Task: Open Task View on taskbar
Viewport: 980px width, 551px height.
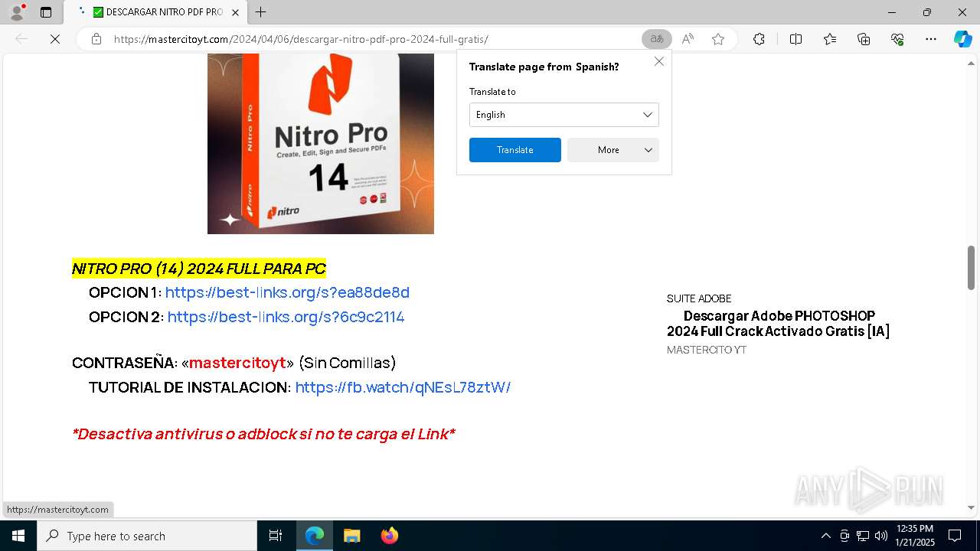Action: point(276,536)
